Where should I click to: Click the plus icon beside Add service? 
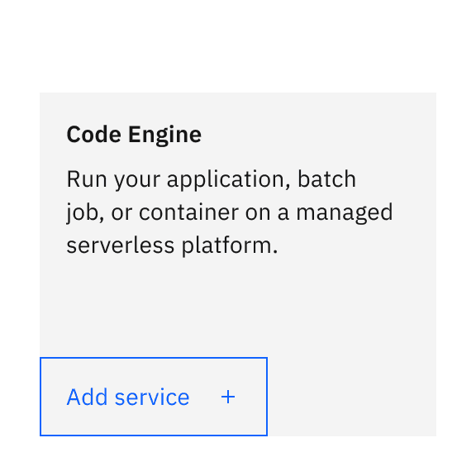pyautogui.click(x=228, y=397)
